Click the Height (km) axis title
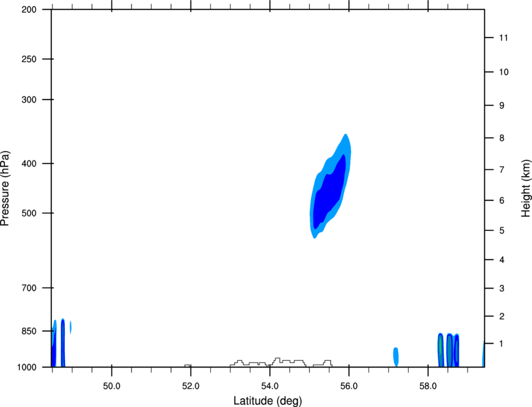The height and width of the screenshot is (407, 532). tap(526, 188)
